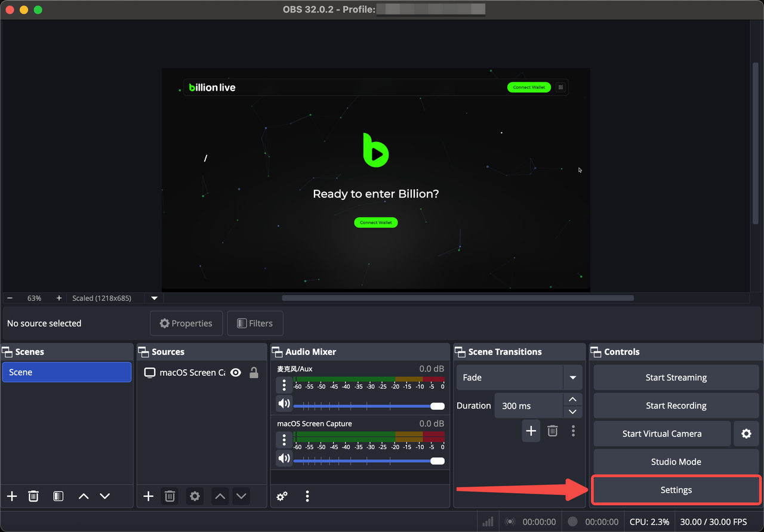Click the Start Streaming button
Viewport: 764px width, 532px height.
pyautogui.click(x=676, y=378)
